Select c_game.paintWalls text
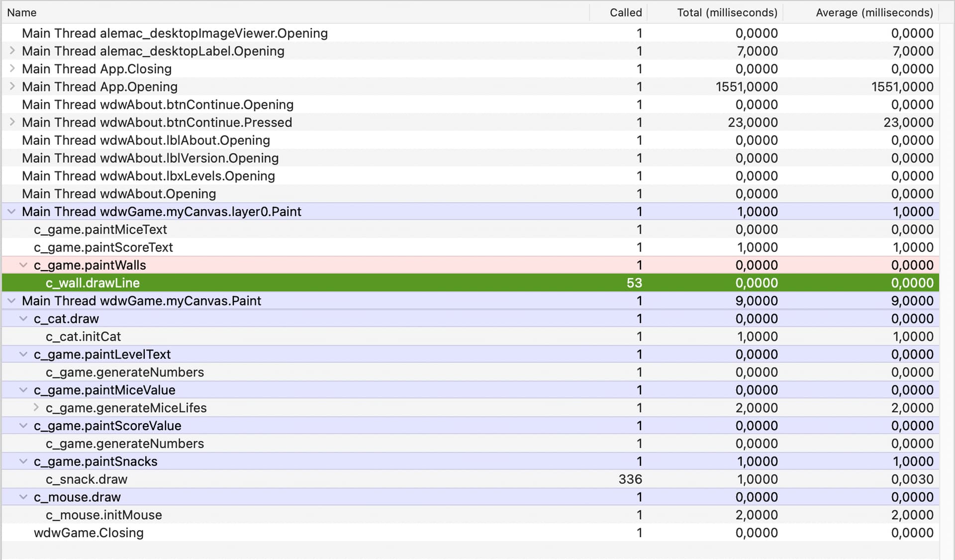This screenshot has height=560, width=955. [x=90, y=266]
